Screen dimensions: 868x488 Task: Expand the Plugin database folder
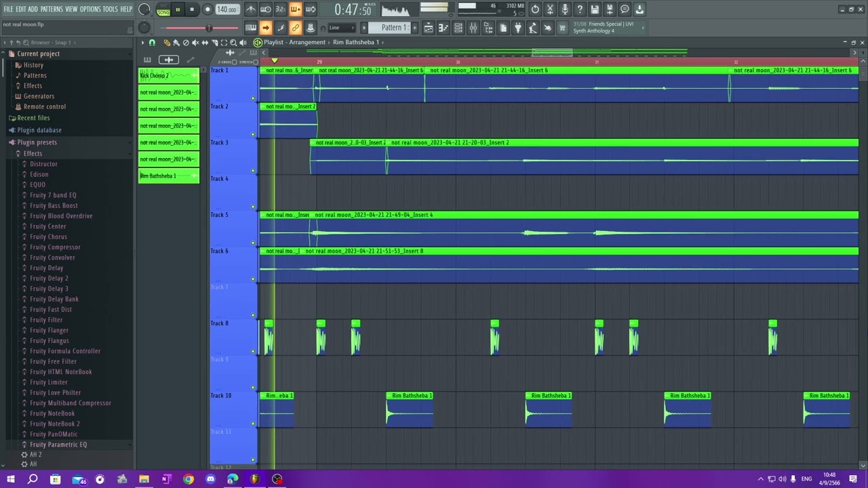point(39,130)
